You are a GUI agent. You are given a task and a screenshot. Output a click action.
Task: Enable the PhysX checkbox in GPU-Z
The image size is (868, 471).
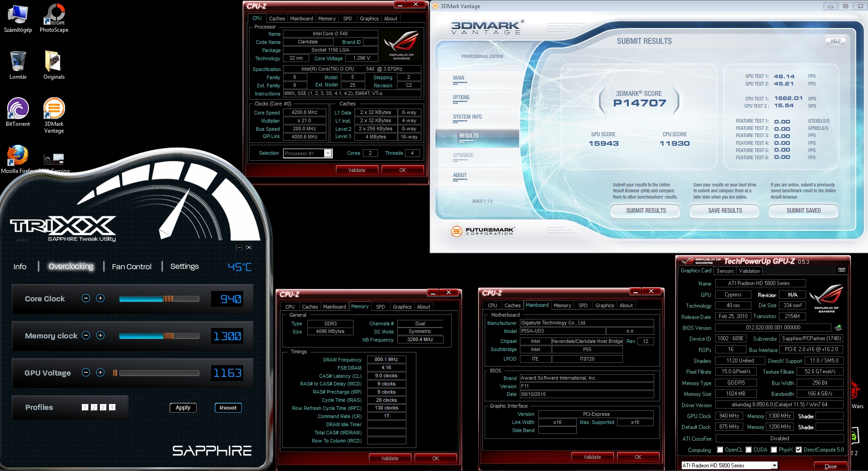[774, 450]
